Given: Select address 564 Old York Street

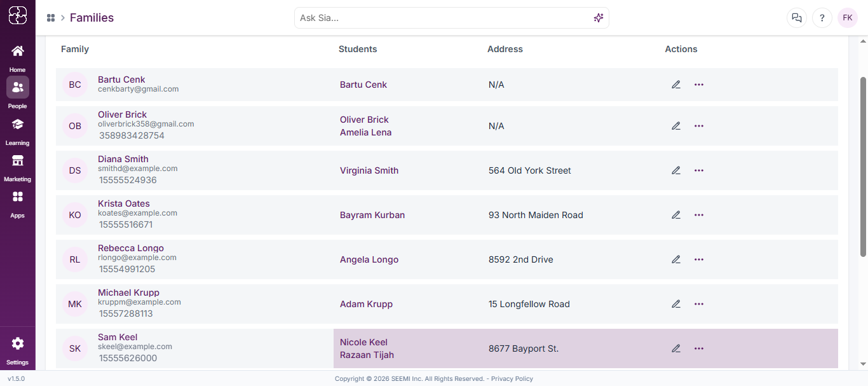Looking at the screenshot, I should (530, 170).
